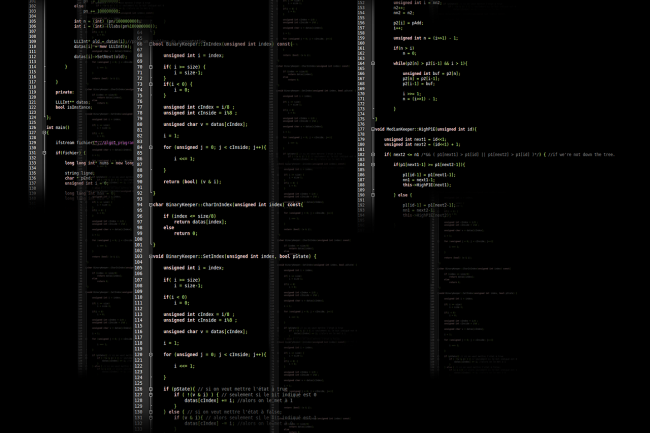The image size is (650, 433).
Task: Collapse the 'if (pState){' fold marker at line 126
Action: (151, 389)
